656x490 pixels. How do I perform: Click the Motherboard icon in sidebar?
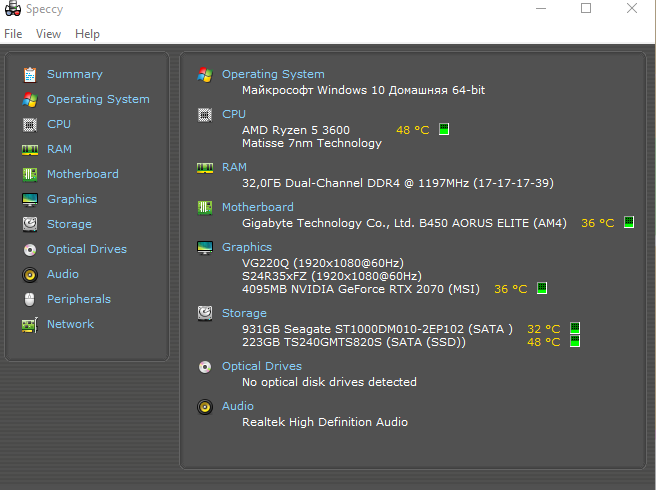click(30, 174)
